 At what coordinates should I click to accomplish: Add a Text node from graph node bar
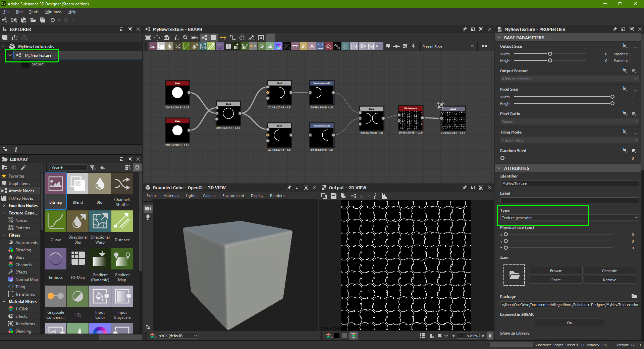312,46
